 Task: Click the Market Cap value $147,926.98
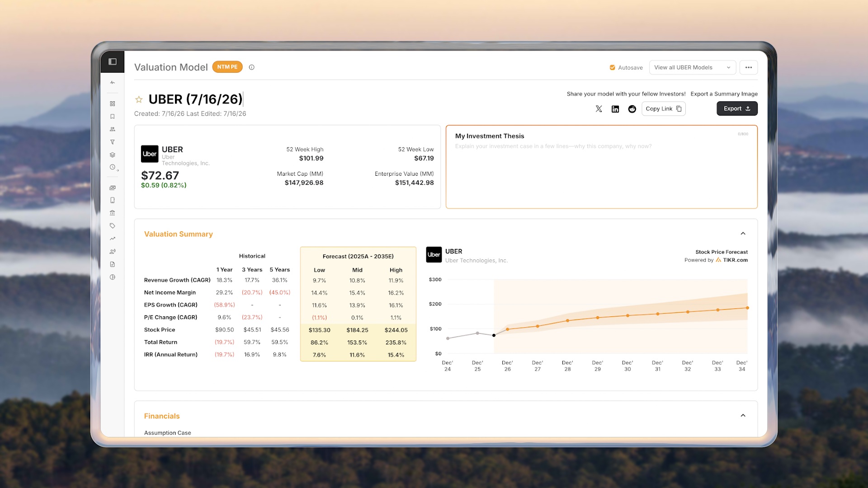click(x=304, y=183)
